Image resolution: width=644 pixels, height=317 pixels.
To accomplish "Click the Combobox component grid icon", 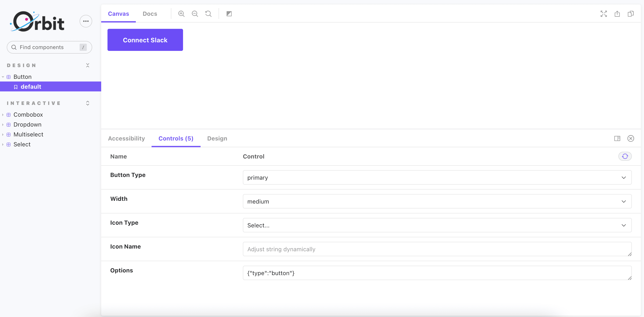I will click(9, 115).
